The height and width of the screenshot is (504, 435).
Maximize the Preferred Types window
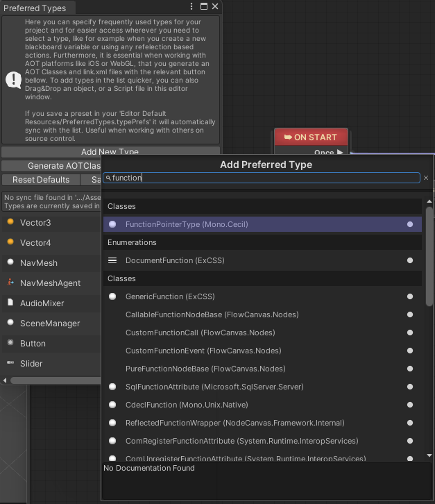[x=204, y=6]
